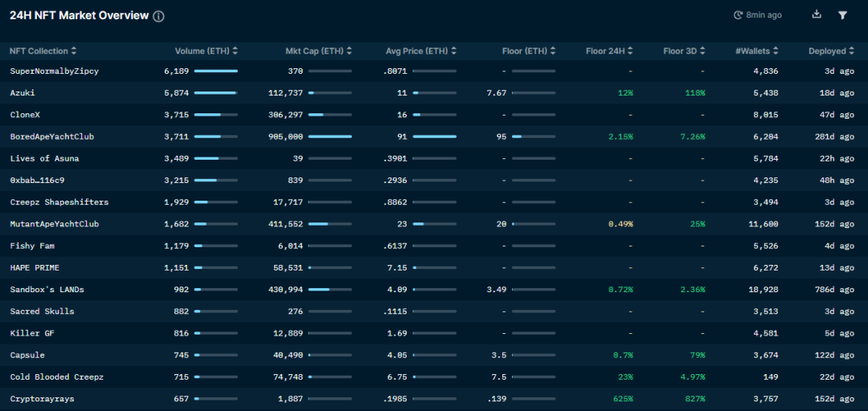868x411 pixels.
Task: Click Sandbox's LANDs deployed 786d ago
Action: (834, 289)
